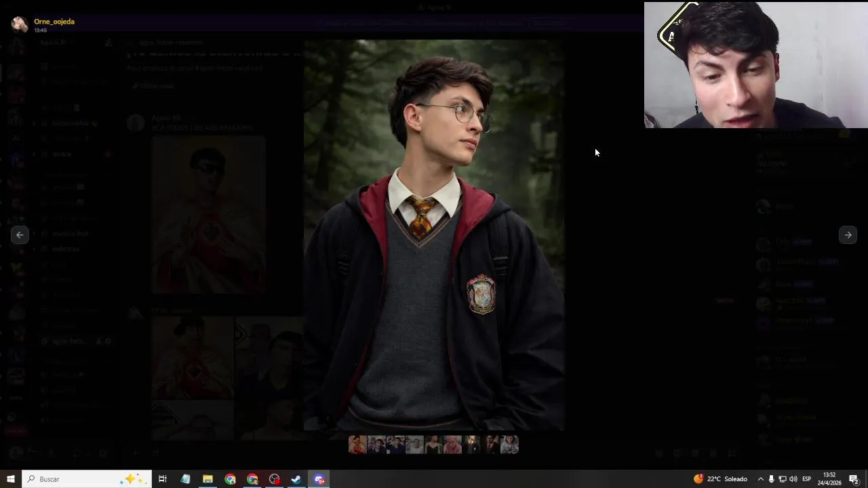Open the first Chrome icon in taskbar

point(230,479)
